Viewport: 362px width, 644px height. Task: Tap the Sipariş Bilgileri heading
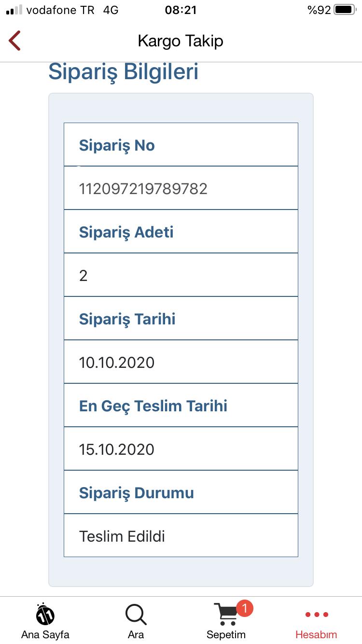click(124, 71)
